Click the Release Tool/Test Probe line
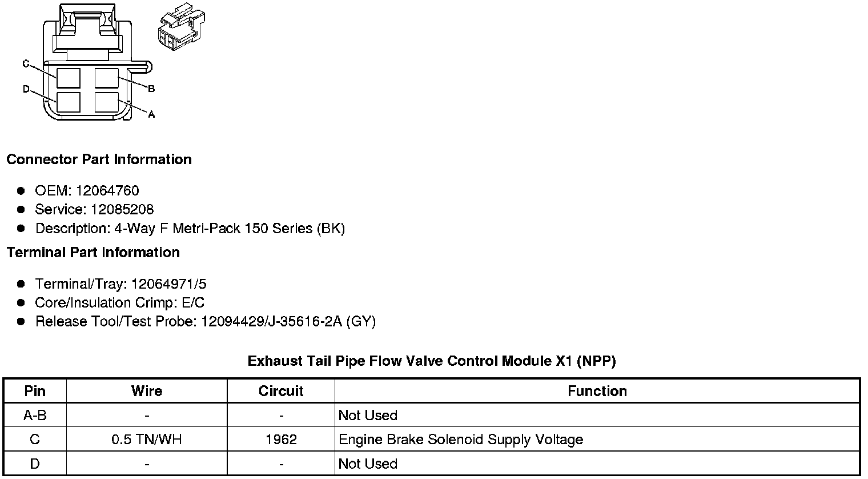The image size is (868, 479). click(205, 322)
